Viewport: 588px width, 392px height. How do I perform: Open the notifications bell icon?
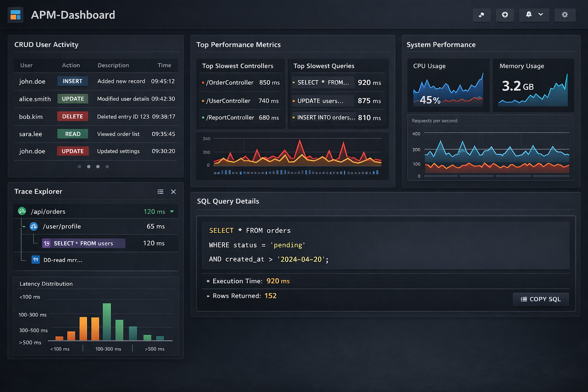(x=529, y=15)
